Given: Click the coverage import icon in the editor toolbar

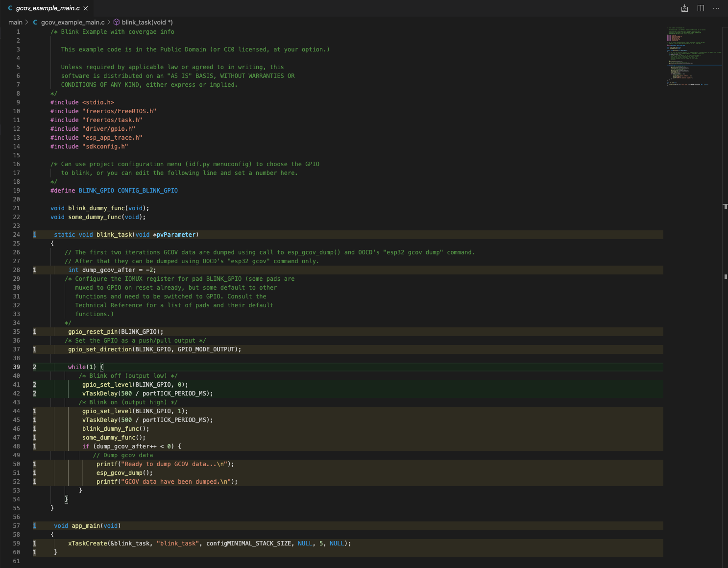Looking at the screenshot, I should tap(684, 8).
